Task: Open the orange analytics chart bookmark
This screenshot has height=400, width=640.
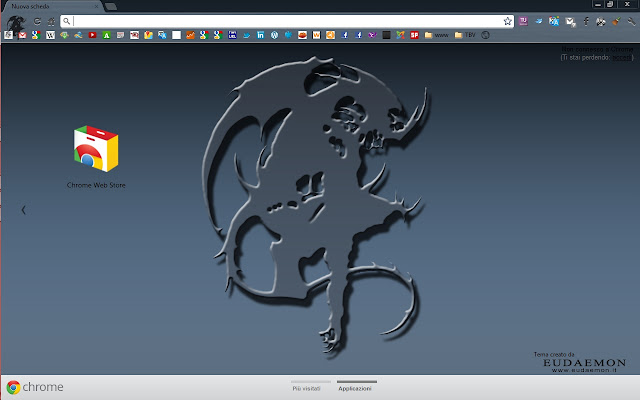Action: [190, 35]
